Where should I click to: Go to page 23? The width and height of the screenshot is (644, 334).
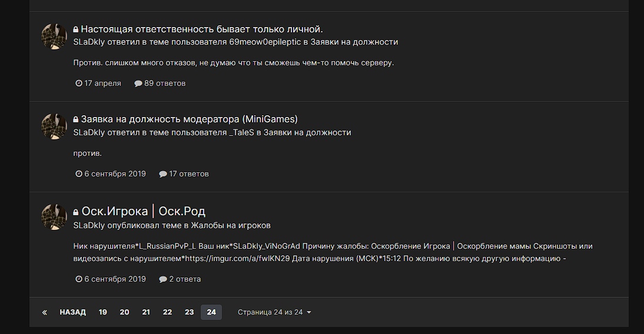click(189, 312)
